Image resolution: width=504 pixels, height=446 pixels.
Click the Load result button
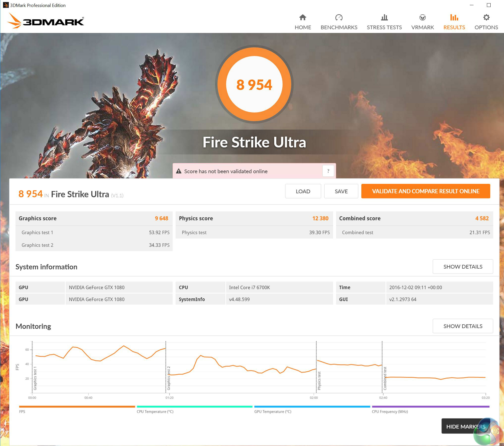coord(303,191)
